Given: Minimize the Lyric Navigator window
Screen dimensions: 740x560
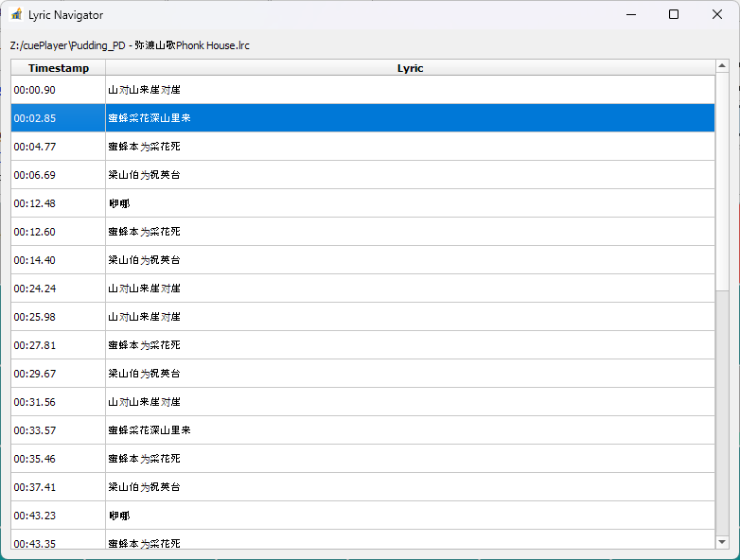Looking at the screenshot, I should point(630,15).
